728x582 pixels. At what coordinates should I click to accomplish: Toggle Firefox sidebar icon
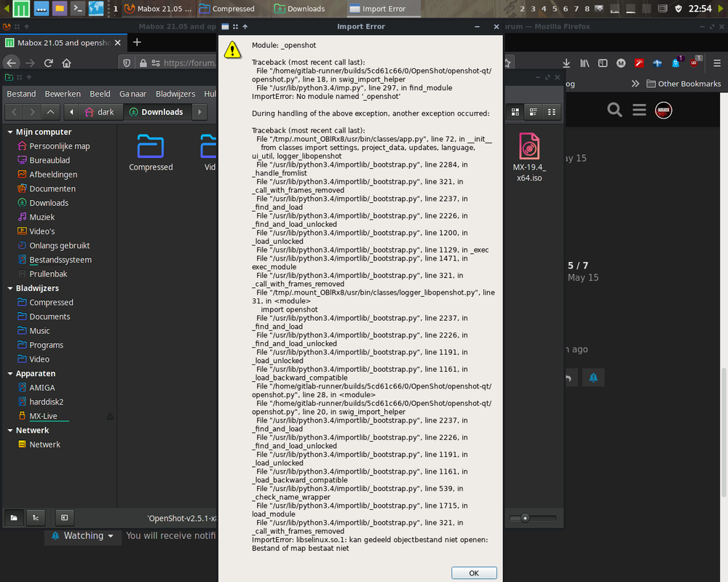(603, 63)
